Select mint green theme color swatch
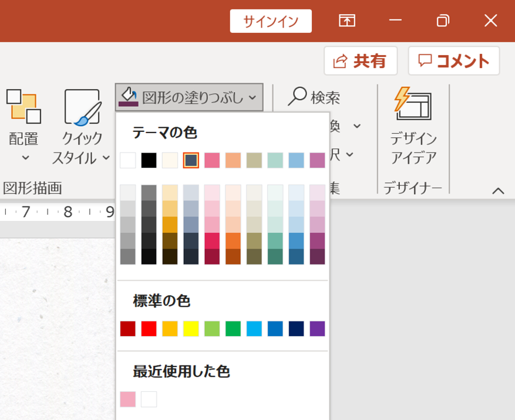 pos(275,161)
